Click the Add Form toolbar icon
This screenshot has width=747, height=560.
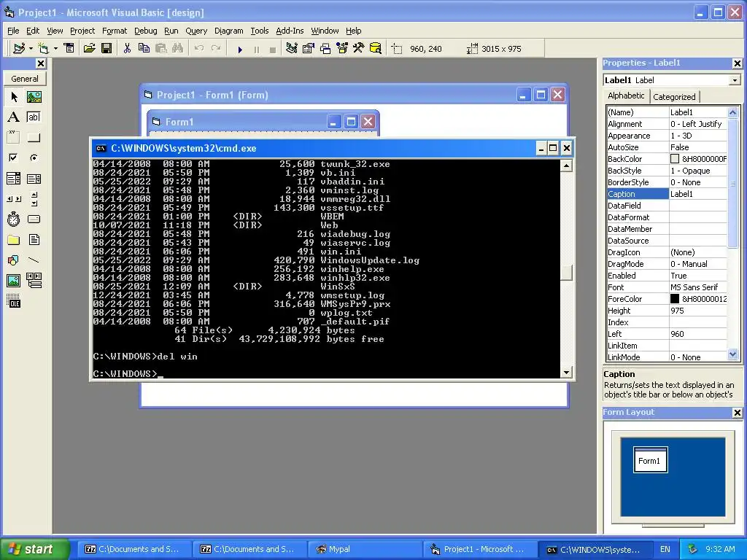coord(43,49)
